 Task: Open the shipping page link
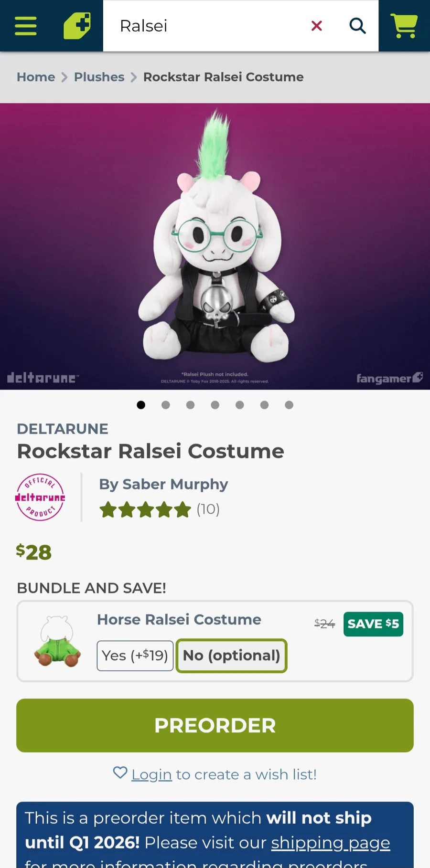pyautogui.click(x=331, y=843)
